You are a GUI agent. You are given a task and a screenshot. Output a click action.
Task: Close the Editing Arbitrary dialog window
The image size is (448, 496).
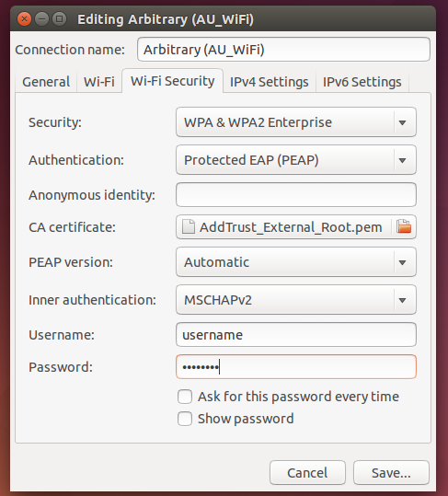point(24,19)
